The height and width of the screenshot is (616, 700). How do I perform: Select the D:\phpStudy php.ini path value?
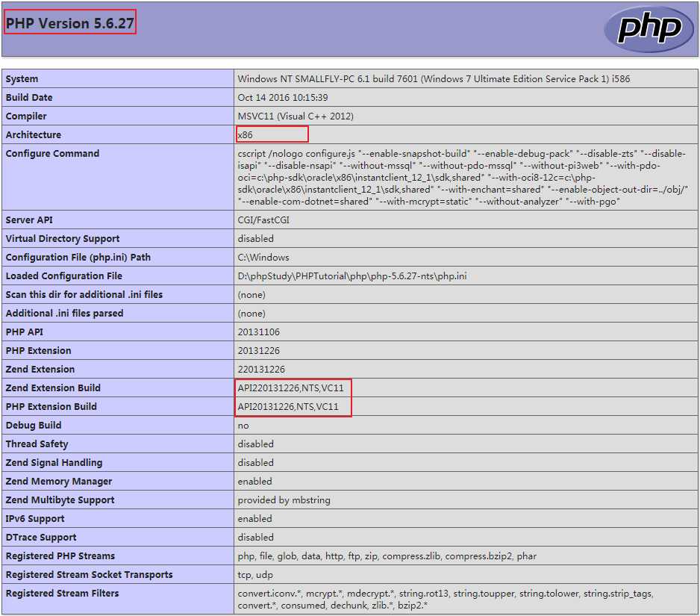click(x=352, y=276)
